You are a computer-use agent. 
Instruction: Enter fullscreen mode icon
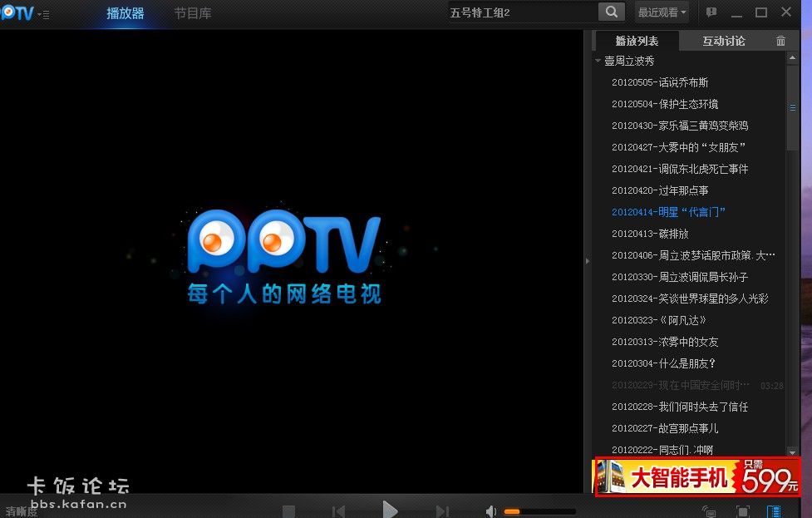743,512
